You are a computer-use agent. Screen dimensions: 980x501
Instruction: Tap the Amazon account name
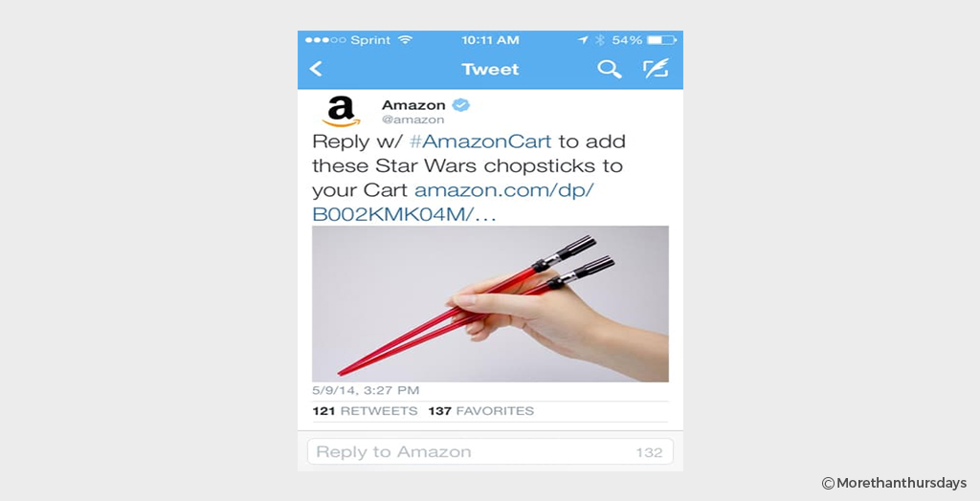(x=413, y=105)
